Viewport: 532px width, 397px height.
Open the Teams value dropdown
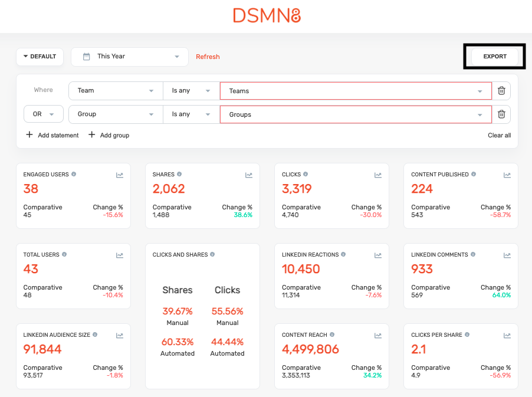point(356,91)
